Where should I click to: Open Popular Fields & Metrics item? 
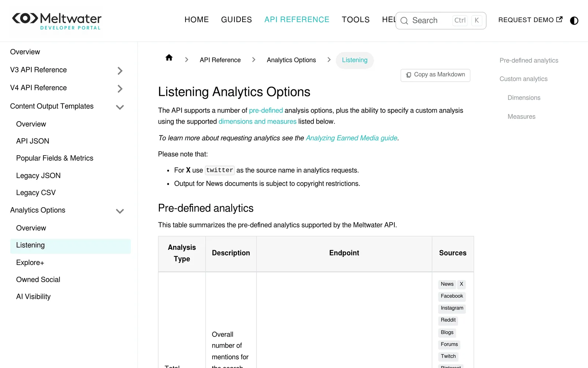[x=55, y=158]
